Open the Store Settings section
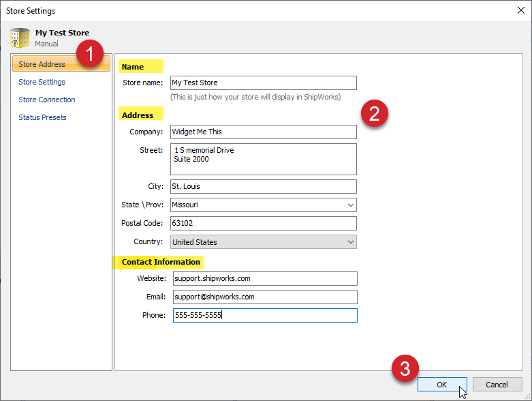Screen dimensions: 532x401 [42, 82]
